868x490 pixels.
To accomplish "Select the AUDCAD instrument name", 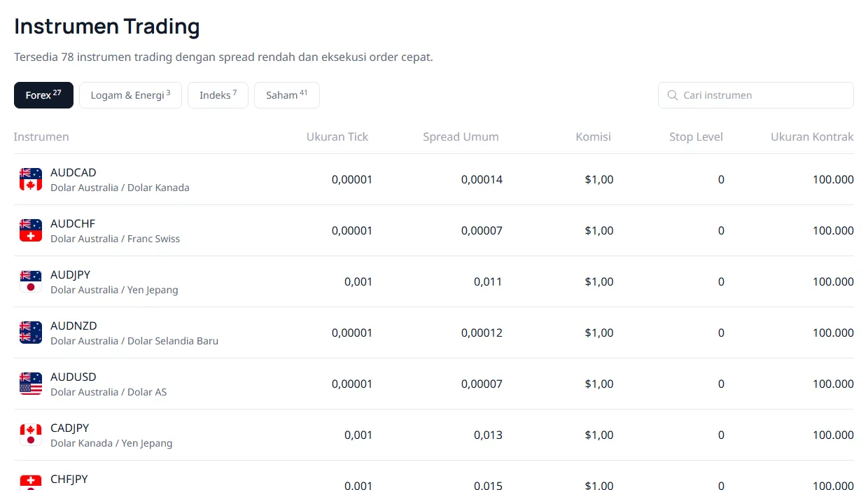I will click(x=73, y=172).
